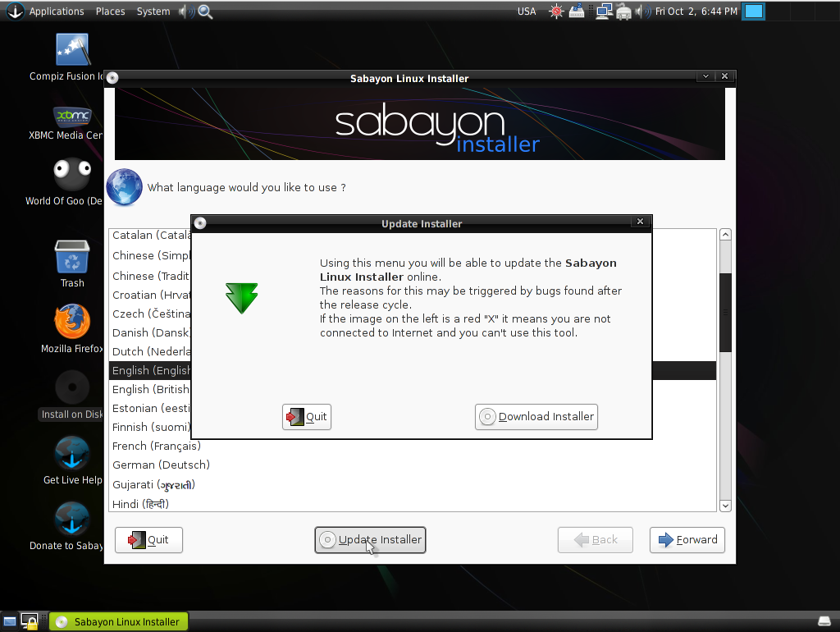Close the Update Installer dialog

(x=640, y=222)
